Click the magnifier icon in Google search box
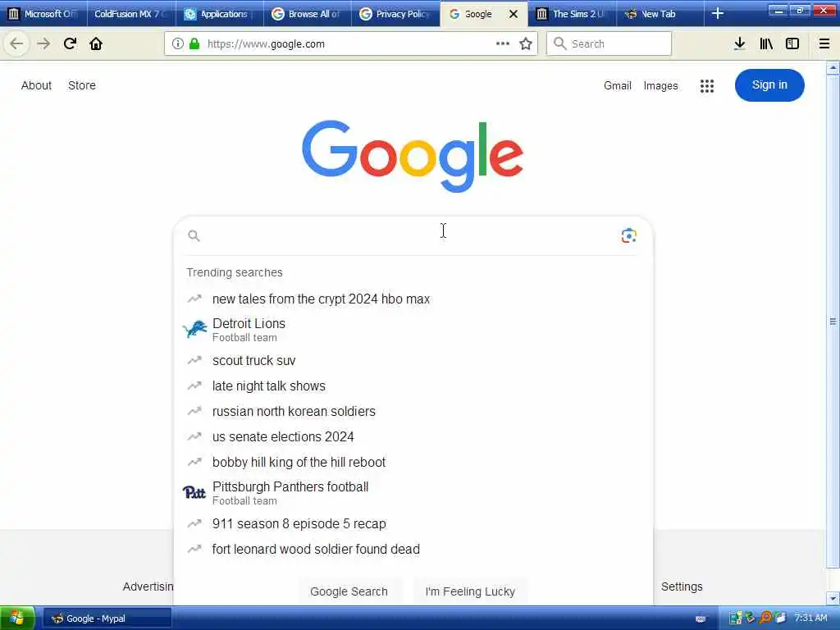Screen dimensions: 840x630 tap(194, 235)
